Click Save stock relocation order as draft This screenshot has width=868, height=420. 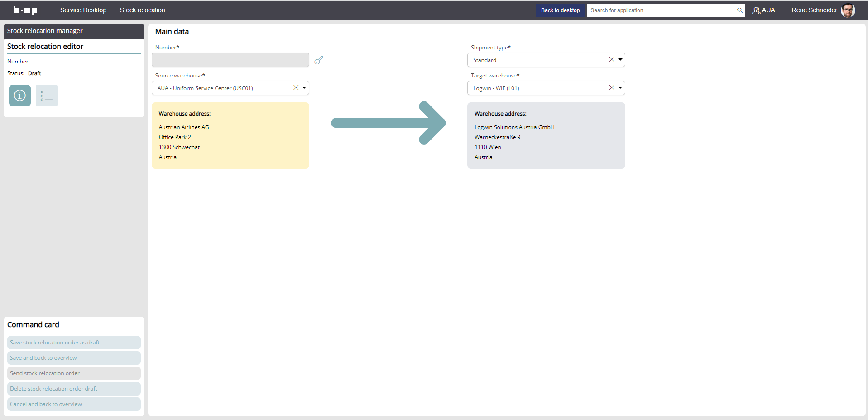[74, 343]
